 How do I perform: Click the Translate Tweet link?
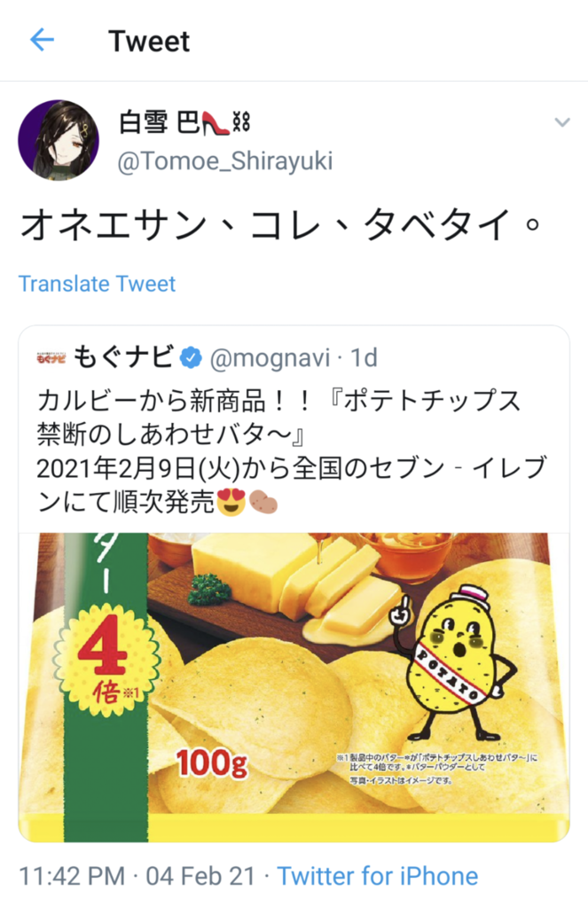97,284
